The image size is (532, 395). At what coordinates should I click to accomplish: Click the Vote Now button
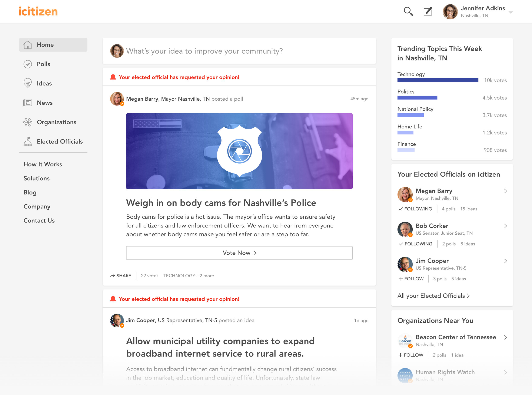click(239, 253)
